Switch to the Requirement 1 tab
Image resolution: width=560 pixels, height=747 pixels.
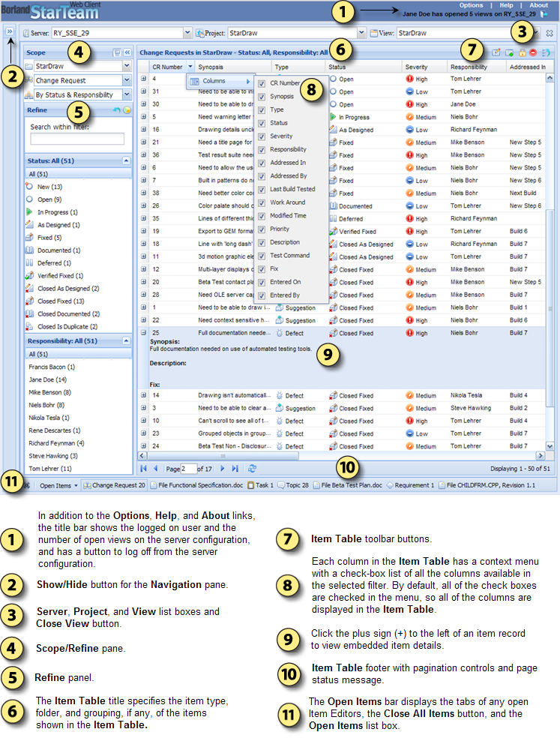pos(411,485)
